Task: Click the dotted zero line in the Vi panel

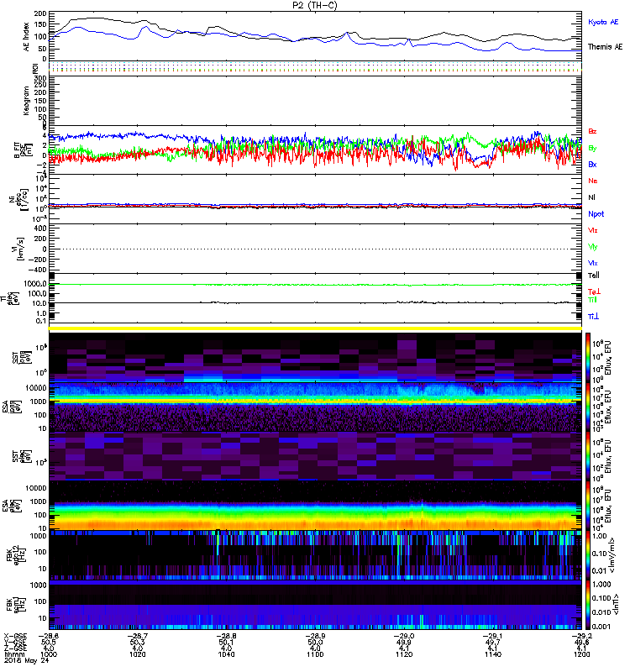Action: click(x=316, y=249)
